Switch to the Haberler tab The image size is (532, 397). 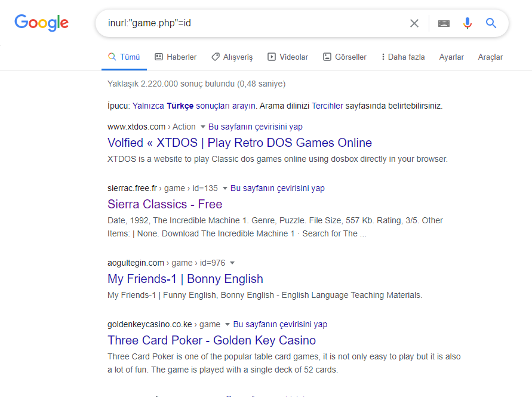coord(176,57)
